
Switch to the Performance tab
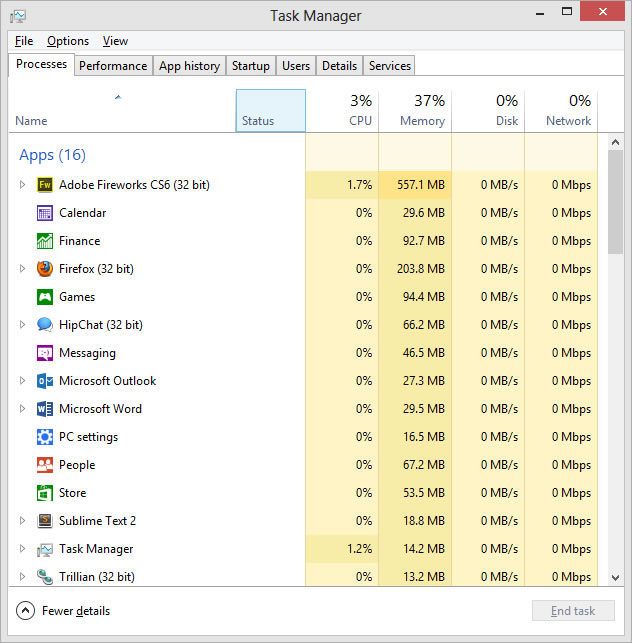(x=113, y=66)
